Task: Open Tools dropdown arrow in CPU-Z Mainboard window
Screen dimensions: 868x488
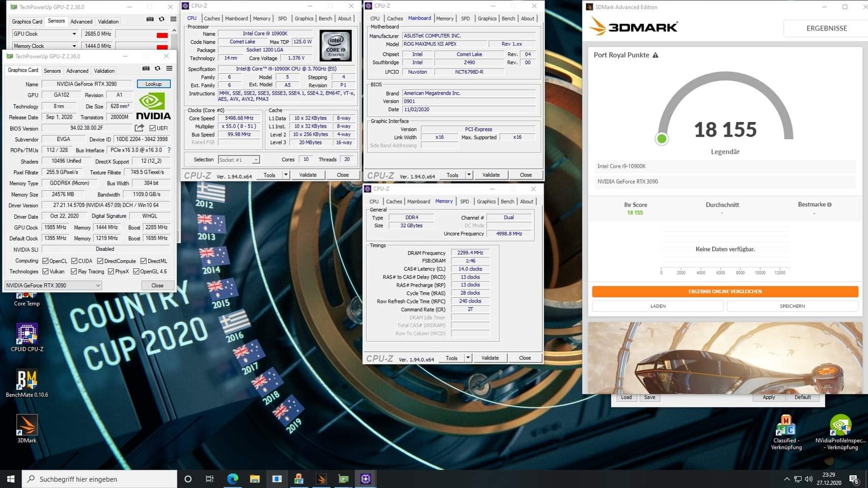Action: click(469, 175)
